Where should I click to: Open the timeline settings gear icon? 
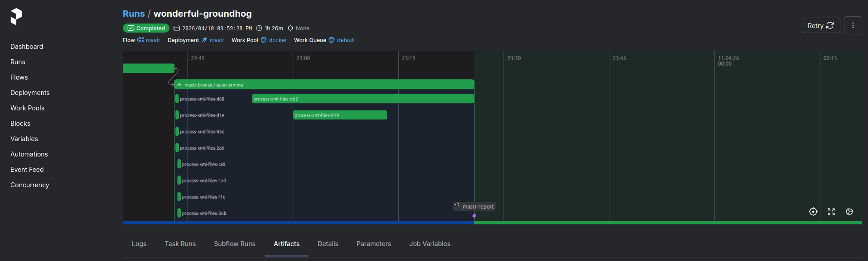tap(849, 212)
